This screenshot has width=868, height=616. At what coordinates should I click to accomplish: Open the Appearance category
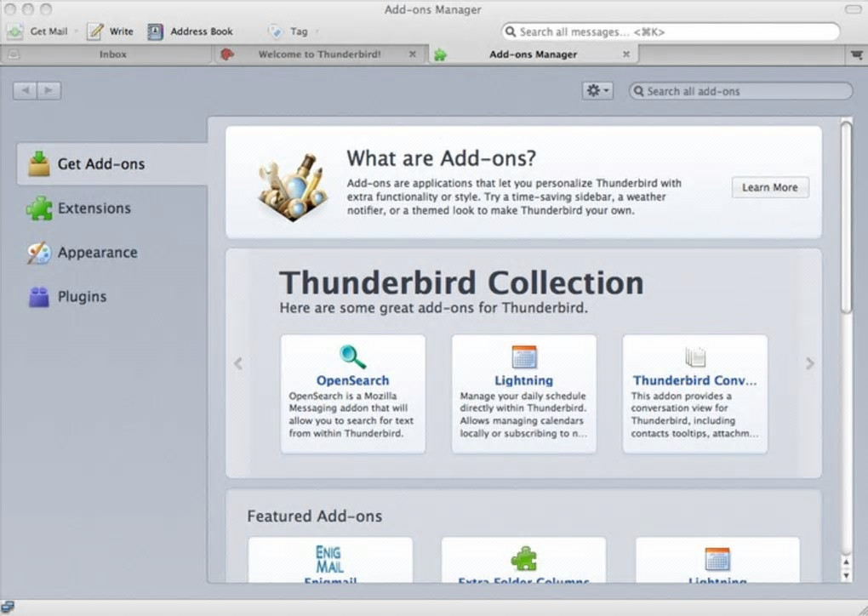click(112, 253)
